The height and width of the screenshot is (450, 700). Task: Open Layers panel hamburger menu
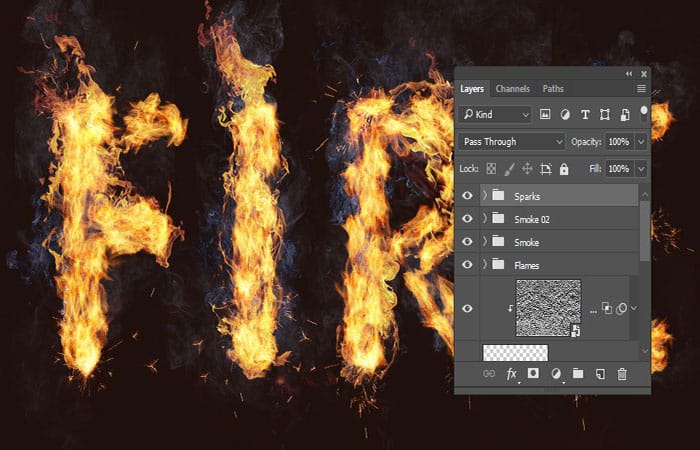tap(641, 89)
